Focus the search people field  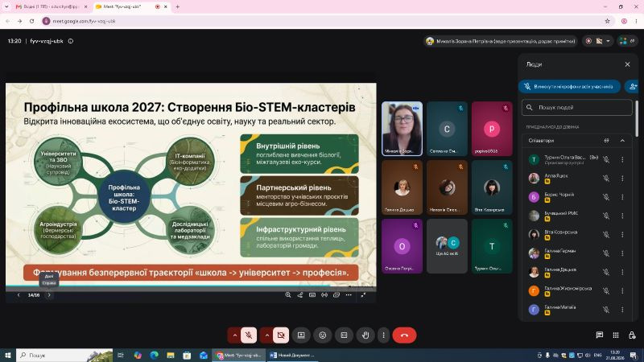(577, 107)
